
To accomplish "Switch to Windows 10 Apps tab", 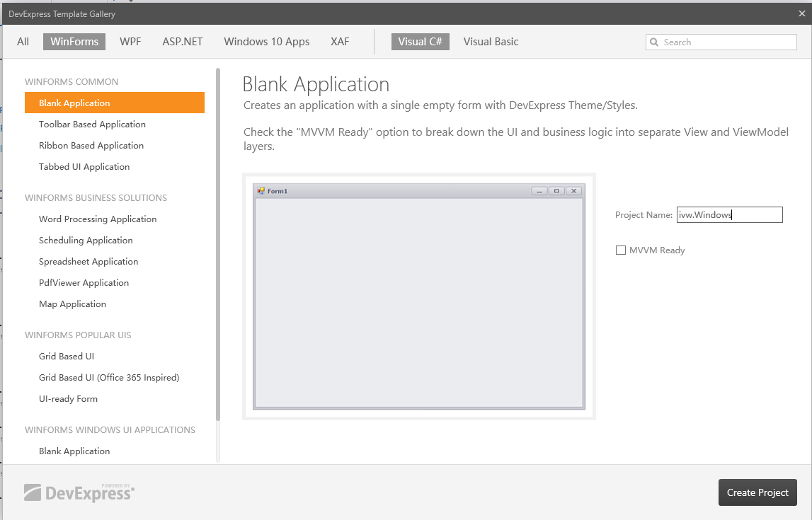I will (x=267, y=42).
